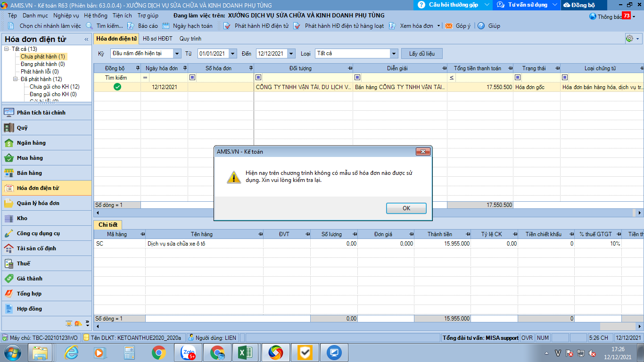
Task: Open the Nghiệp vụ menu
Action: coord(66,16)
